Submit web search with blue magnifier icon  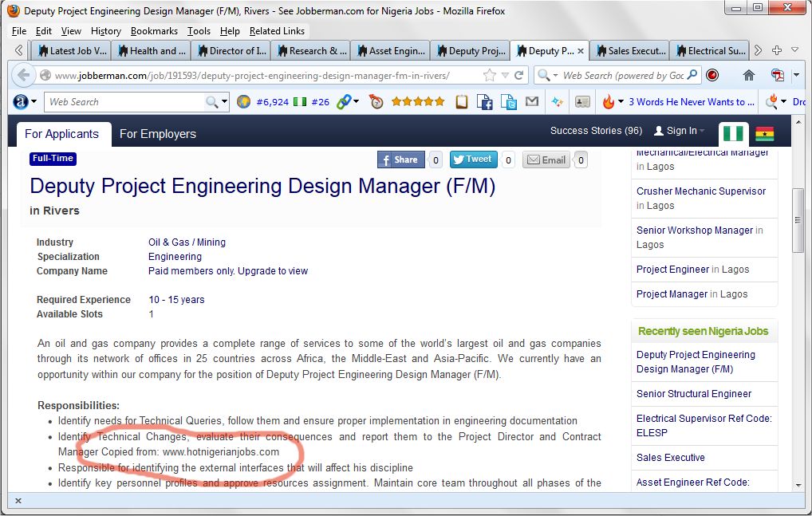pos(692,75)
